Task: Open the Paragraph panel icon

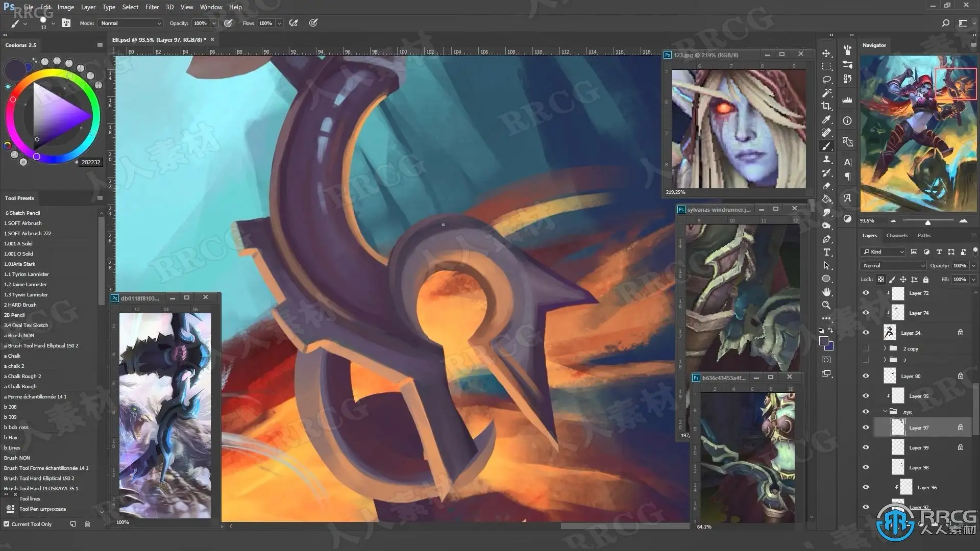Action: tap(847, 177)
